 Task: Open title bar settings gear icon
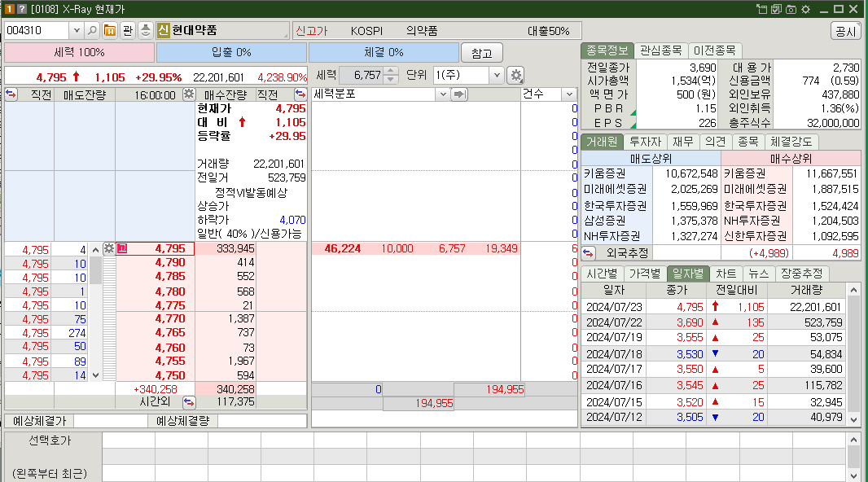(x=805, y=9)
